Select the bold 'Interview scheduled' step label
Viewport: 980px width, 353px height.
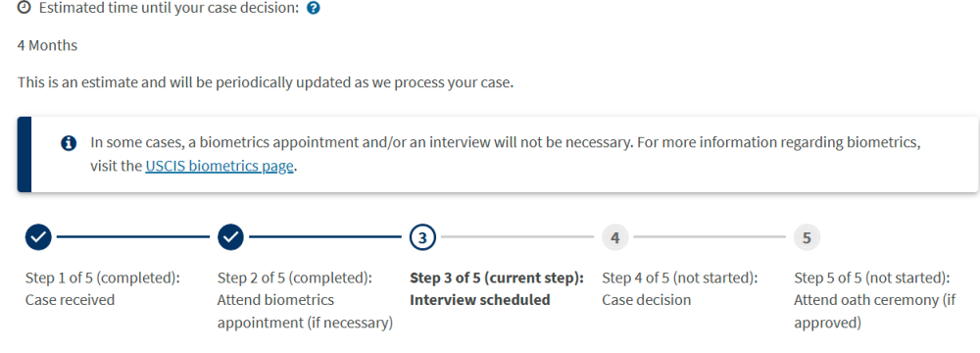pos(480,300)
